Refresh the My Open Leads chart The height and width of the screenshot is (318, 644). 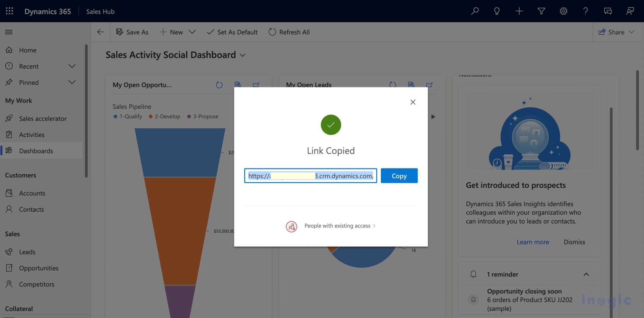(x=392, y=85)
